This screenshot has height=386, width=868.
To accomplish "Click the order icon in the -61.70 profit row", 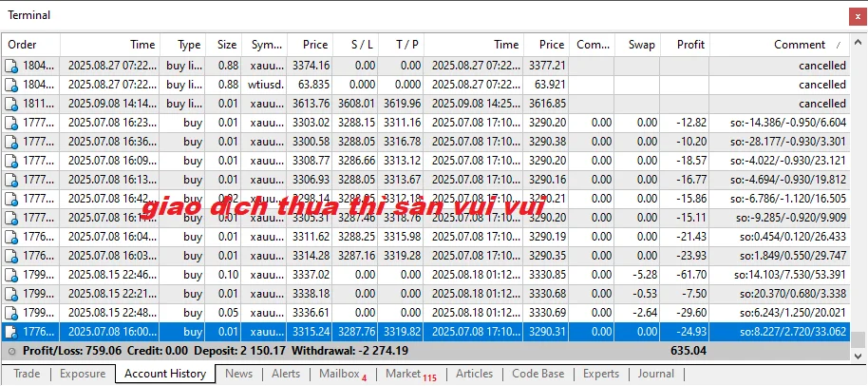I will [x=11, y=276].
